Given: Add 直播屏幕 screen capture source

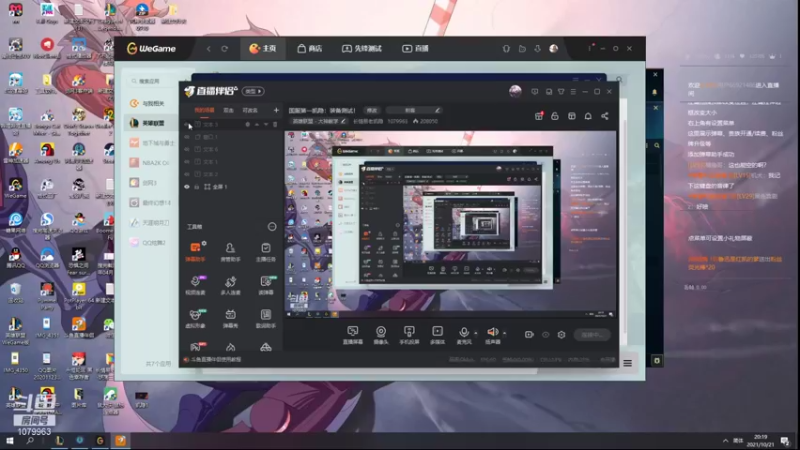Looking at the screenshot, I should pos(353,335).
